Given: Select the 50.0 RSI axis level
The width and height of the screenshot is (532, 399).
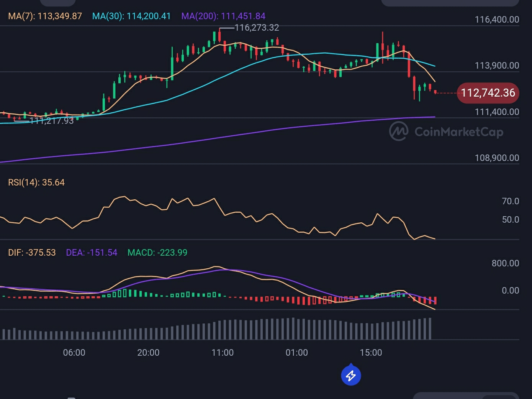Looking at the screenshot, I should 511,220.
